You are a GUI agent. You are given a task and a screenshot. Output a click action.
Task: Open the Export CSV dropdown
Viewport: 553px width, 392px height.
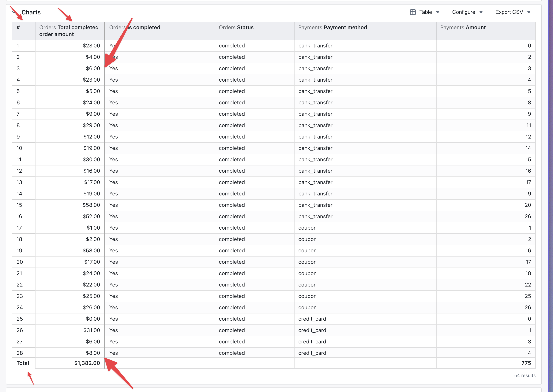tap(513, 12)
